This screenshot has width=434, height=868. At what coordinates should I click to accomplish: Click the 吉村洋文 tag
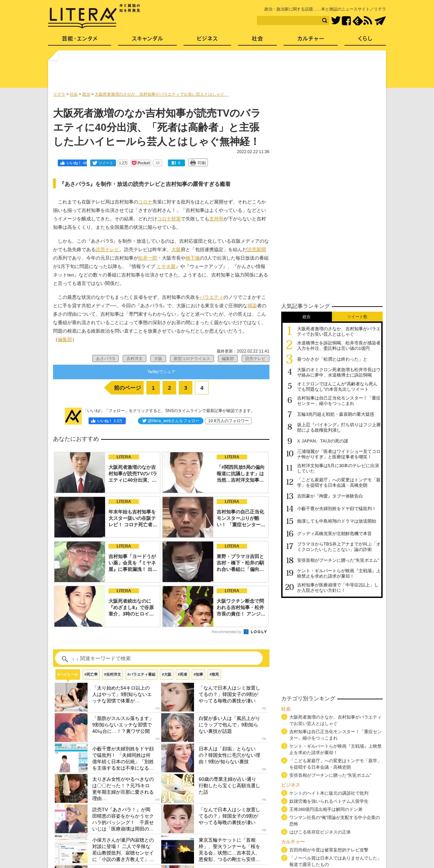135,359
